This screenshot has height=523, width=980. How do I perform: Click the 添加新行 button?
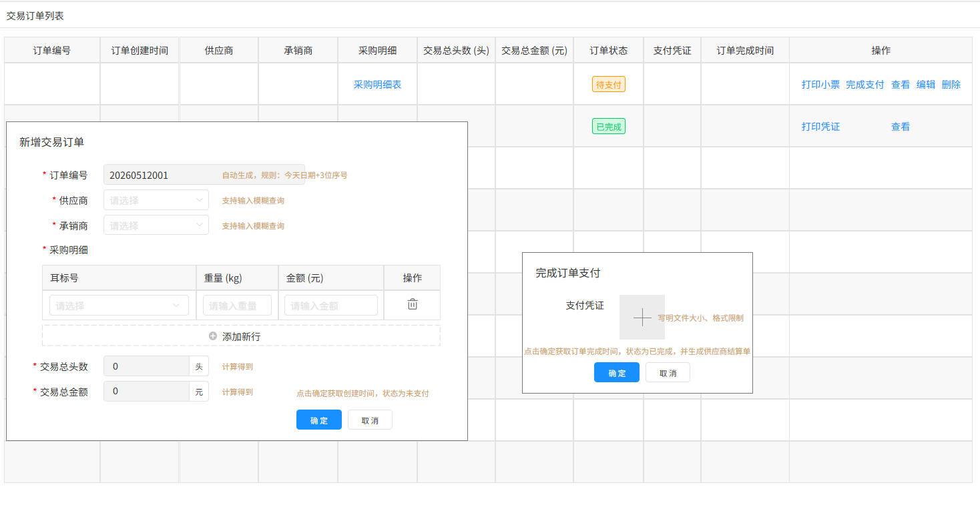tap(241, 336)
